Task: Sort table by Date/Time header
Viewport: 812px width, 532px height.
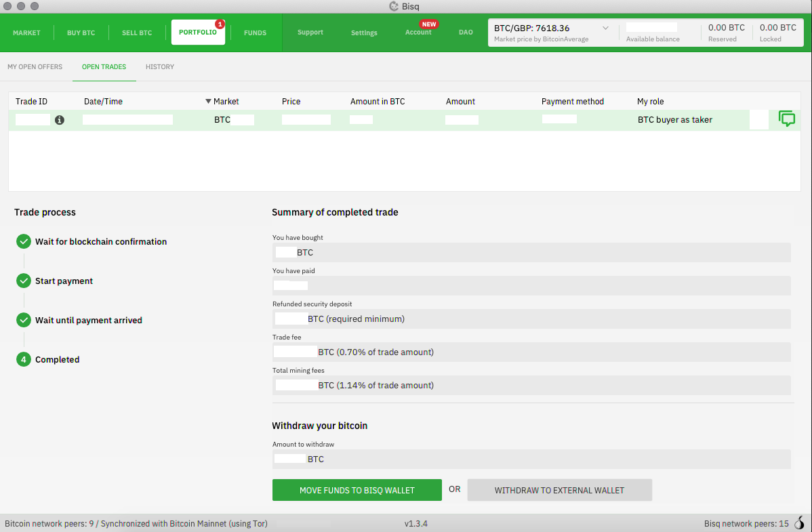Action: click(x=103, y=102)
